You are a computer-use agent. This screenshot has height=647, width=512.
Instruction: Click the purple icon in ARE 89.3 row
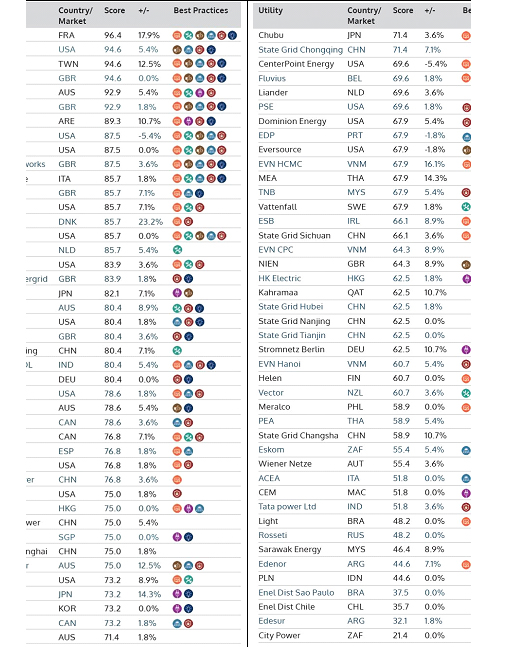tap(188, 121)
